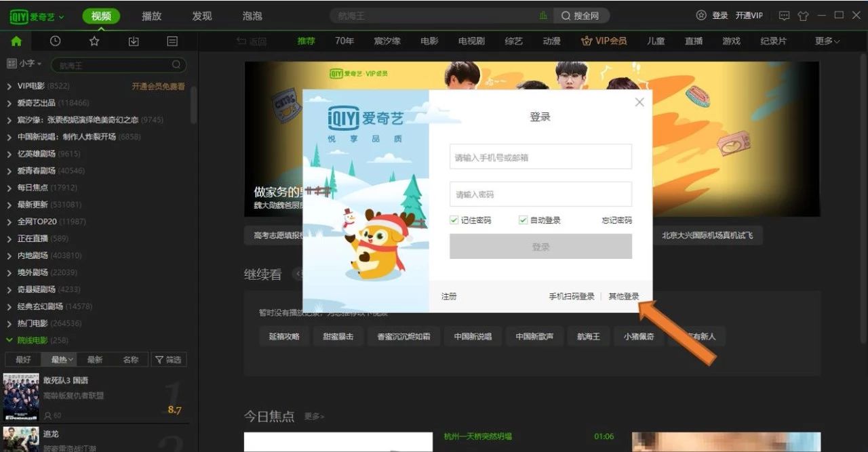Click the gray 登录 button in dialog
The image size is (868, 452).
pyautogui.click(x=540, y=247)
